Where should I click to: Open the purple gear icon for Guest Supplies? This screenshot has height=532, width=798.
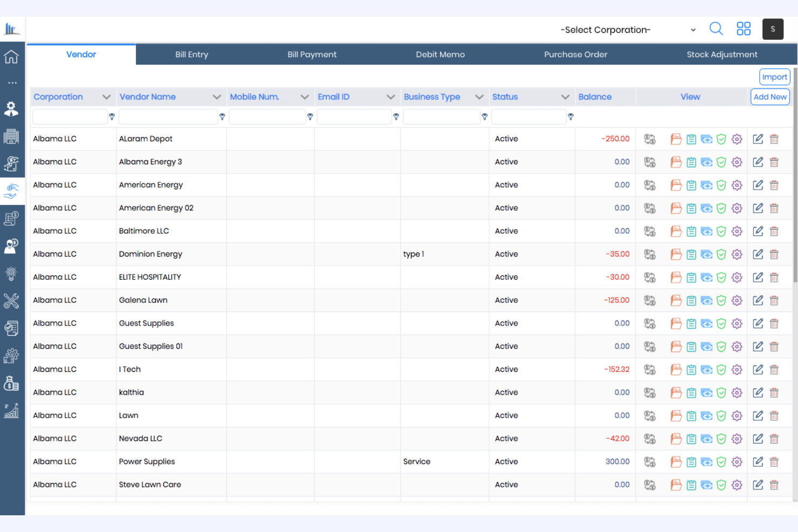coord(737,323)
